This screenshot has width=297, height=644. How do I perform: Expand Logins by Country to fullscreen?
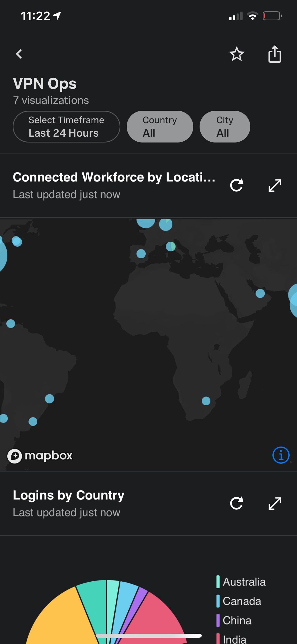275,503
